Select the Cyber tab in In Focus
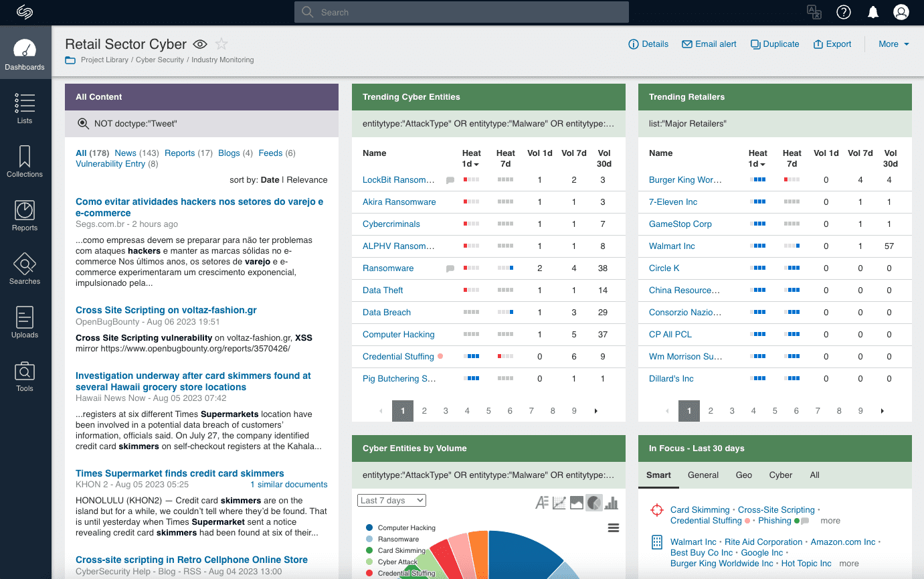Viewport: 924px width, 579px height. click(781, 475)
